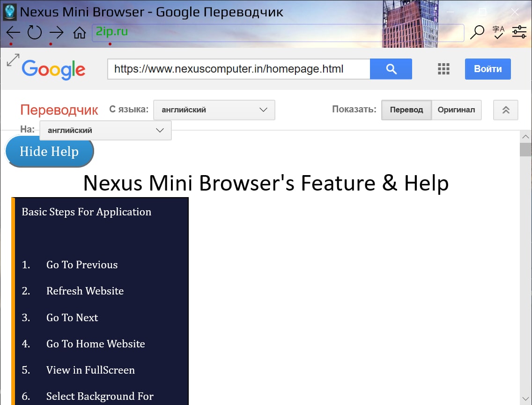Click 'Go To Home Website' list item
Image resolution: width=532 pixels, height=405 pixels.
96,344
